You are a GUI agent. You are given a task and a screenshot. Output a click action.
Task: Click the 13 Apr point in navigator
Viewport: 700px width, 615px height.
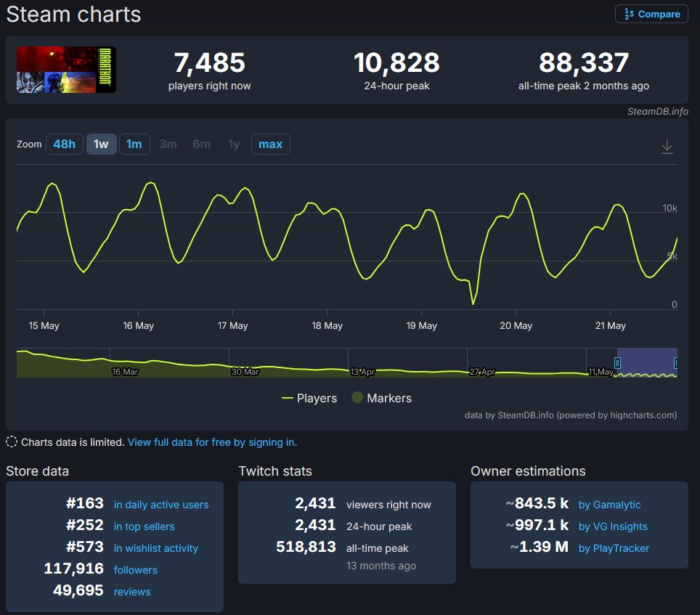[x=362, y=372]
